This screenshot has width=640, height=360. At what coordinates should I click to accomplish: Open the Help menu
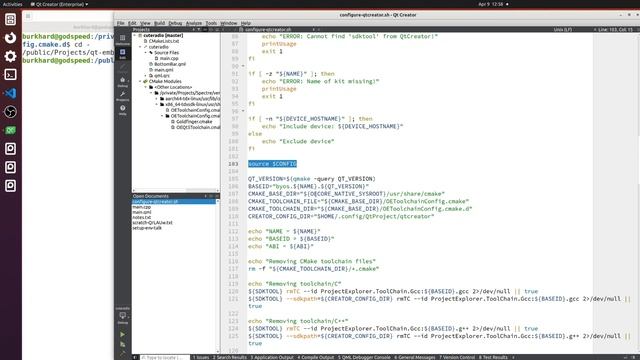[246, 23]
